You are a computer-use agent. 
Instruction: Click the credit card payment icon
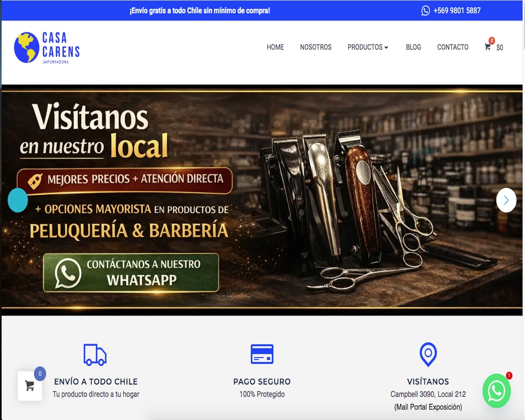(x=262, y=354)
